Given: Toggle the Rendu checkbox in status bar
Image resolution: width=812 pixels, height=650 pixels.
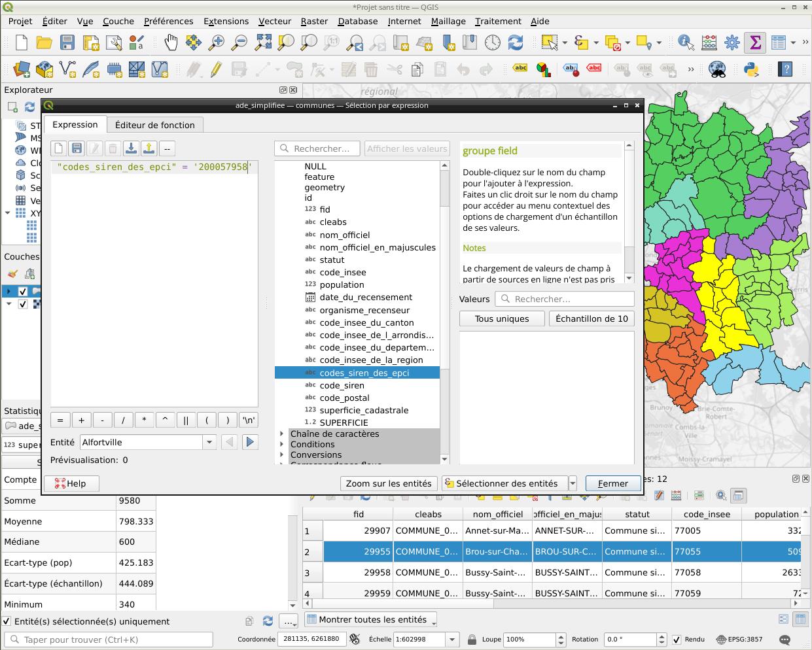Looking at the screenshot, I should point(677,640).
